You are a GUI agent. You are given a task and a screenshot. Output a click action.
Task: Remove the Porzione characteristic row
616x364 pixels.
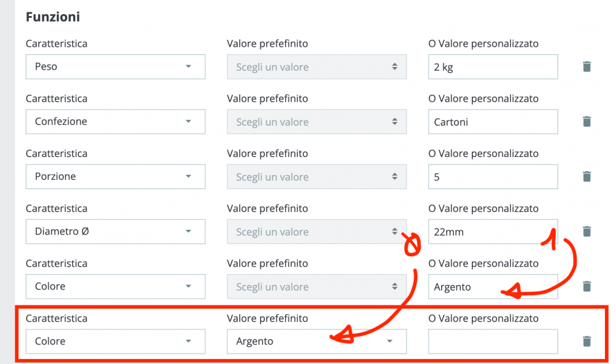click(x=586, y=176)
